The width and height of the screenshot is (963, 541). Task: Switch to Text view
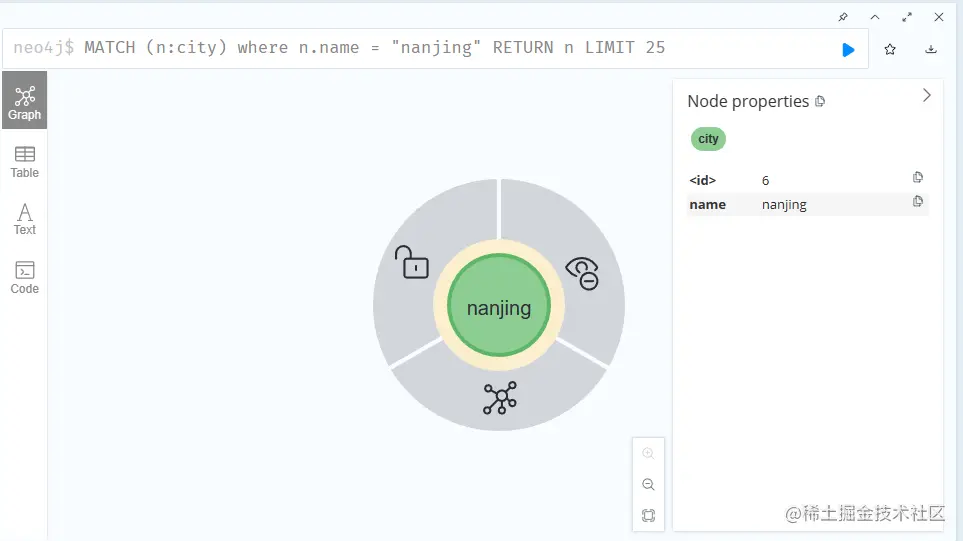tap(25, 219)
